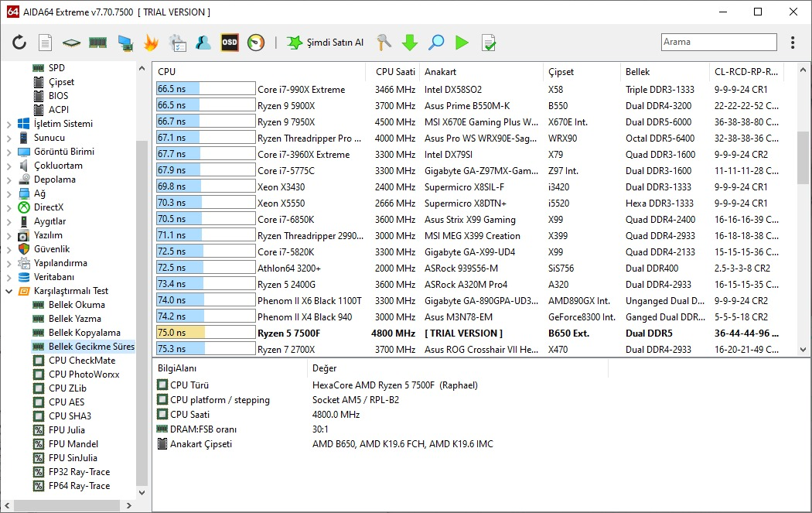812x513 pixels.
Task: Select the Ryzen 9 5900X result row
Action: coord(469,106)
